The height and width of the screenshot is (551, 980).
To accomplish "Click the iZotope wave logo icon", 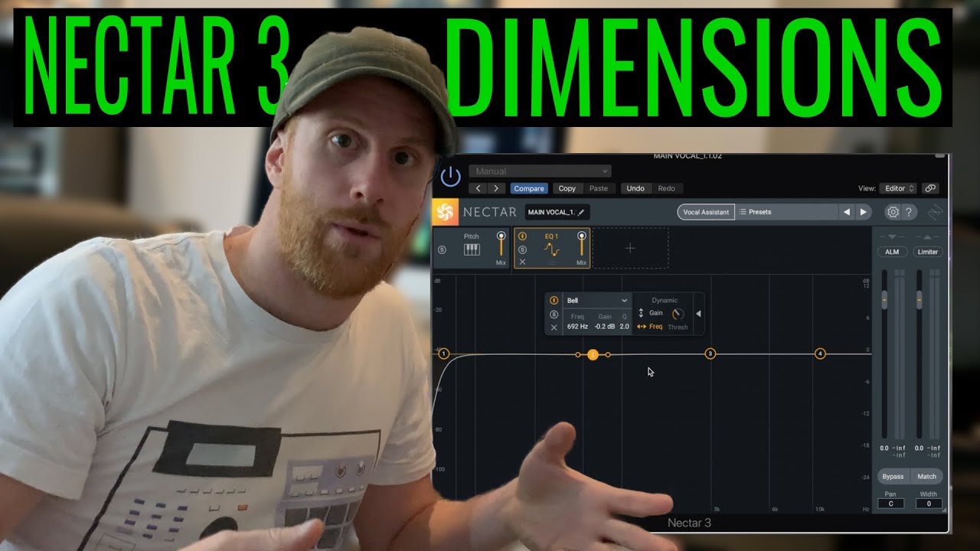I will pos(933,213).
